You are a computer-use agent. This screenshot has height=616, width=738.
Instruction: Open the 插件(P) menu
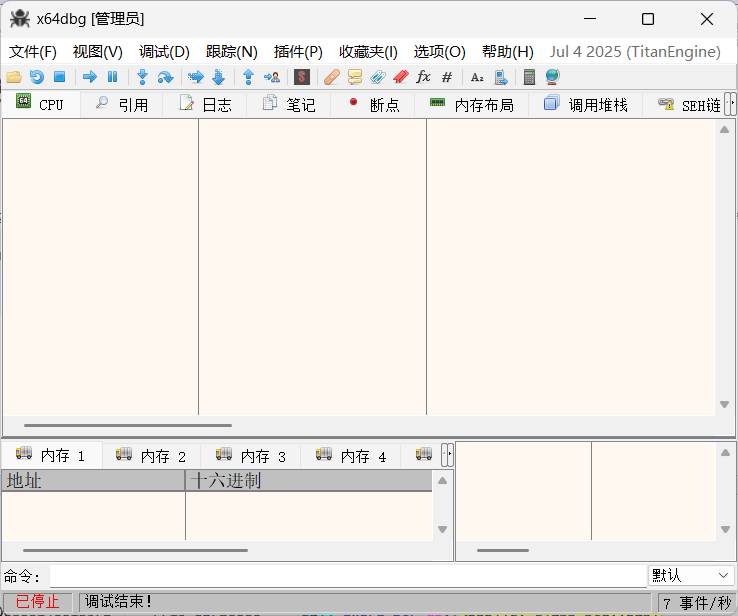coord(298,52)
